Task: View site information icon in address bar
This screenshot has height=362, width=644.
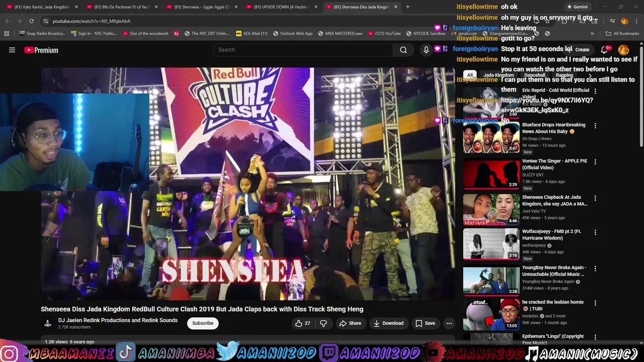Action: click(46, 21)
